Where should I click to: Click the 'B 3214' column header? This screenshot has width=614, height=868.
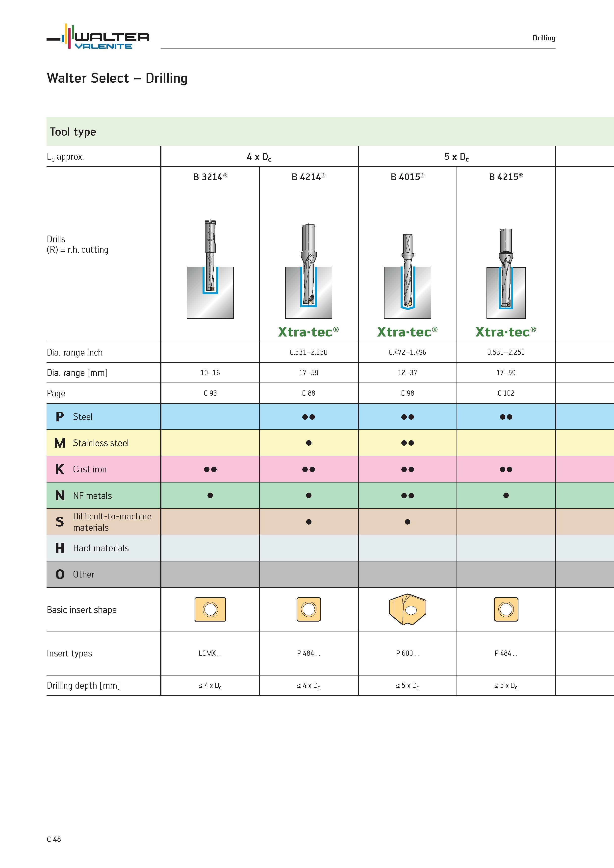coord(210,177)
